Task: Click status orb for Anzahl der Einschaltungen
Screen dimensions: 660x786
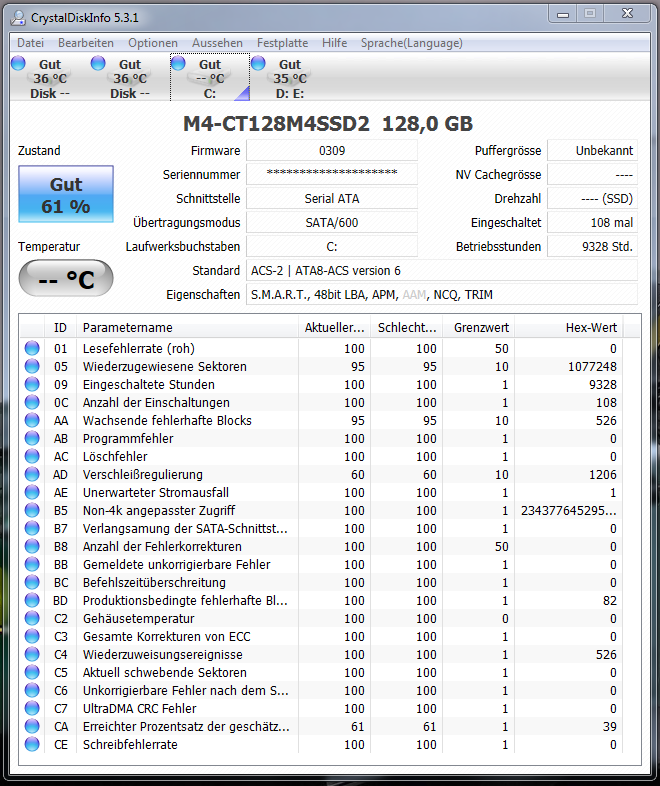Action: (32, 402)
